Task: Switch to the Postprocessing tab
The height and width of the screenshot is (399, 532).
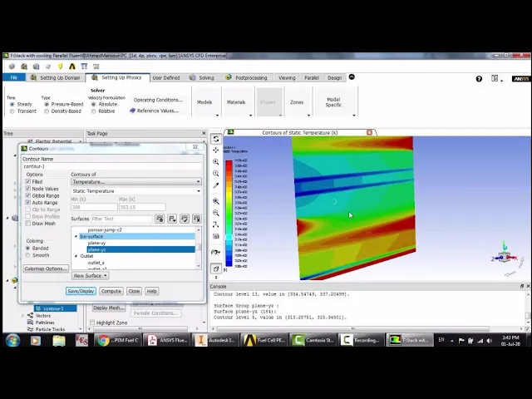Action: point(247,77)
